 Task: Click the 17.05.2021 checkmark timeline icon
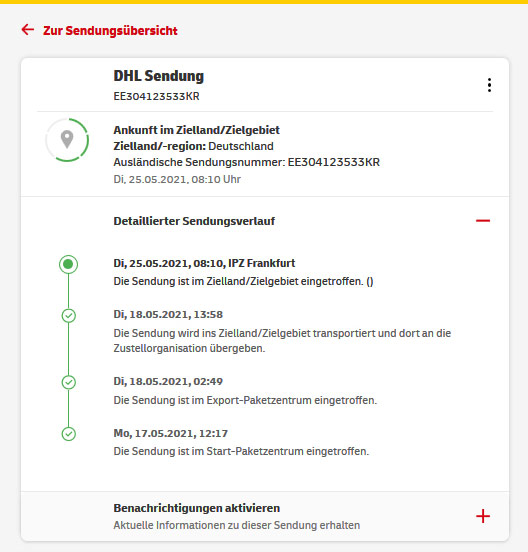coord(69,434)
